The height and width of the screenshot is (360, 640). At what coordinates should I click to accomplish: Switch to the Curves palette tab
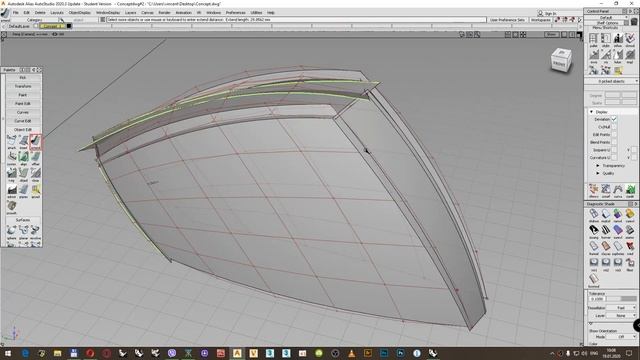(x=23, y=112)
